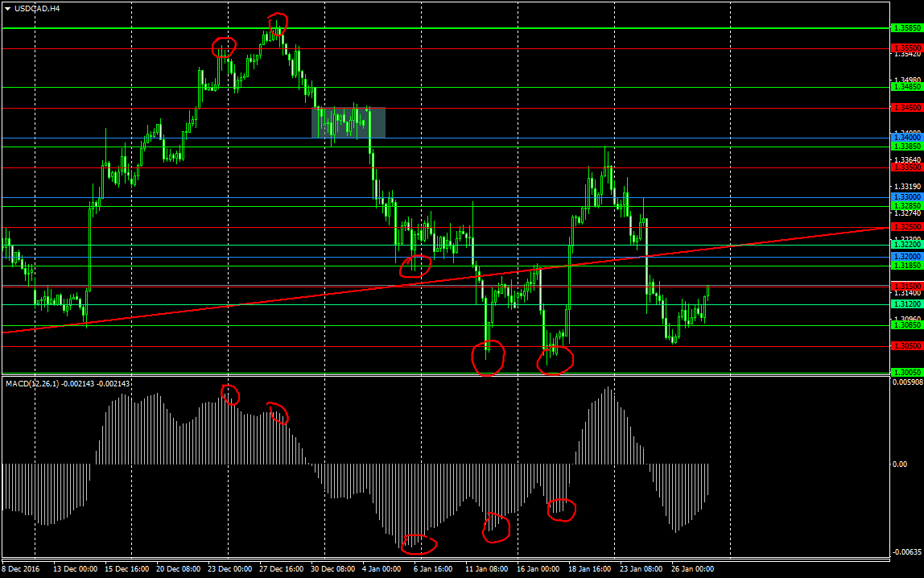Click the green 1.34850 level label

coord(907,87)
